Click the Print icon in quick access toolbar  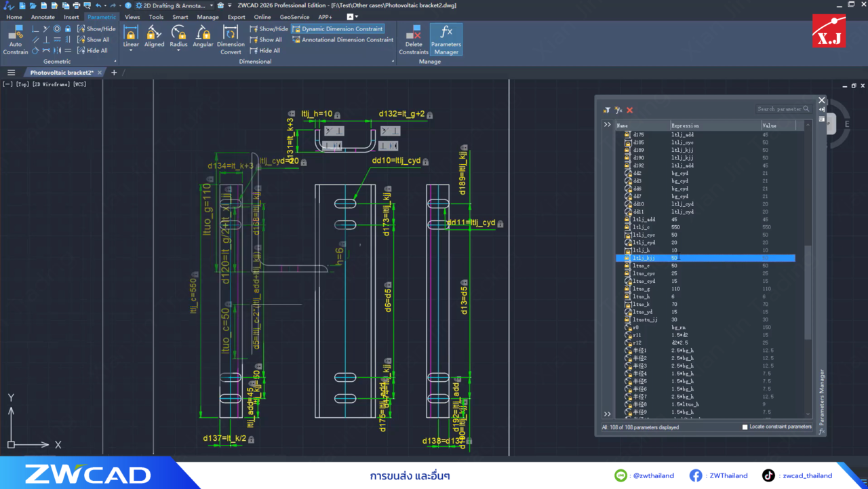coord(76,5)
